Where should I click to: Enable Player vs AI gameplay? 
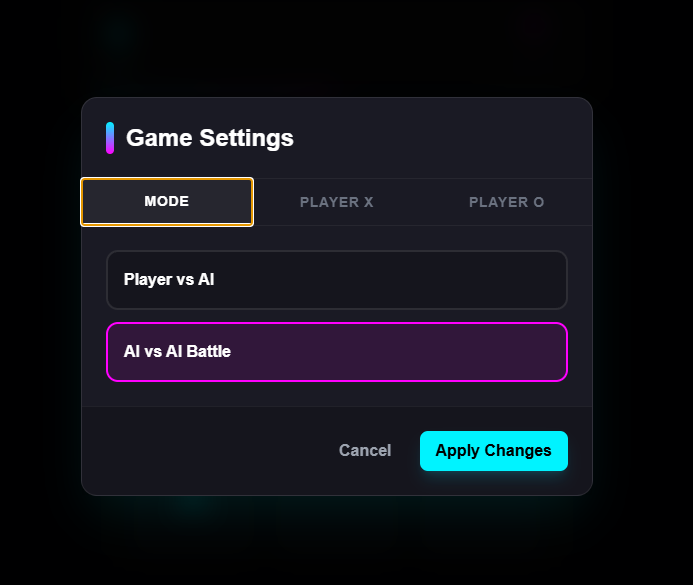pos(337,280)
